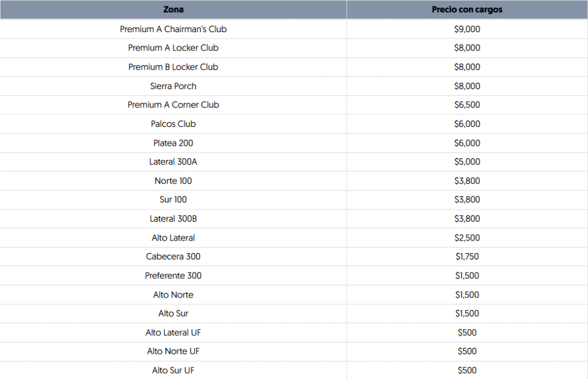Select the Premium A Corner Club zone

click(173, 105)
